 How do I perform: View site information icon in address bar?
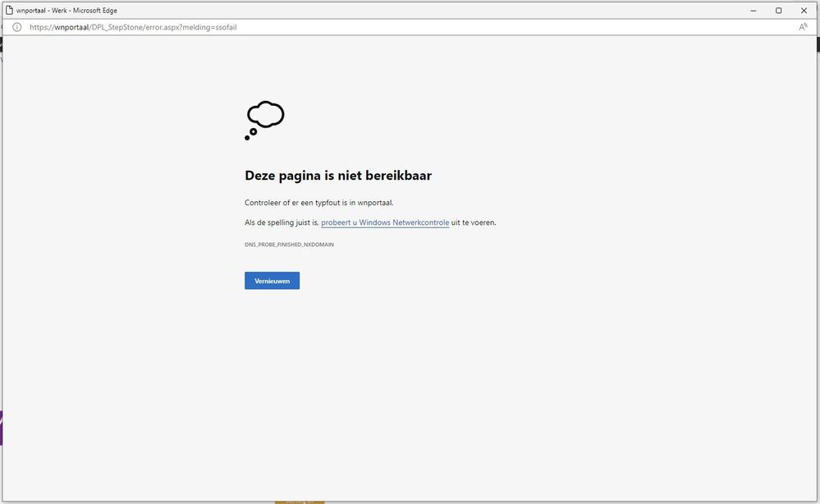pyautogui.click(x=16, y=27)
